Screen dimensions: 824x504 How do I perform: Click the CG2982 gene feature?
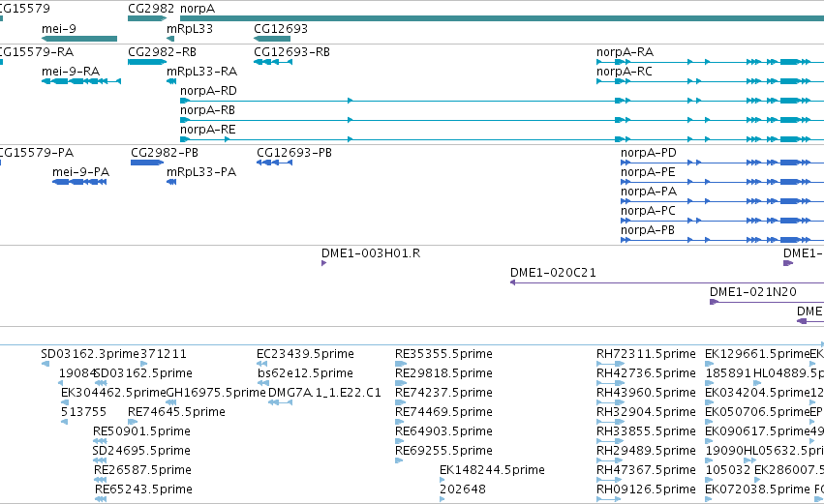tap(147, 18)
